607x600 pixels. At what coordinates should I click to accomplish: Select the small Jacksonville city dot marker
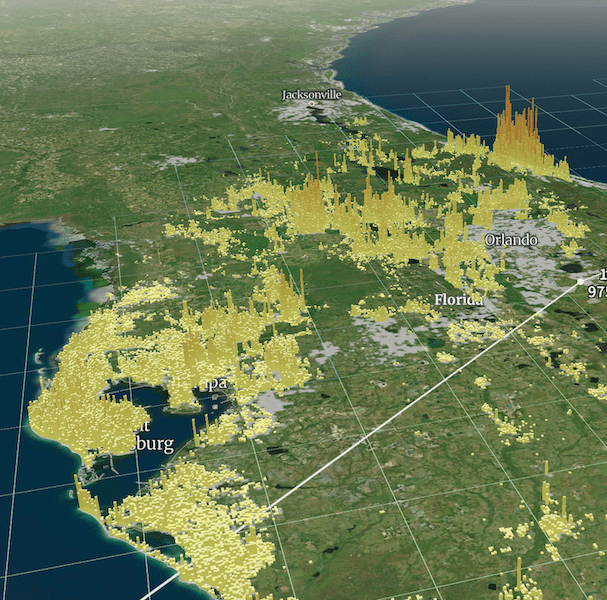(311, 103)
